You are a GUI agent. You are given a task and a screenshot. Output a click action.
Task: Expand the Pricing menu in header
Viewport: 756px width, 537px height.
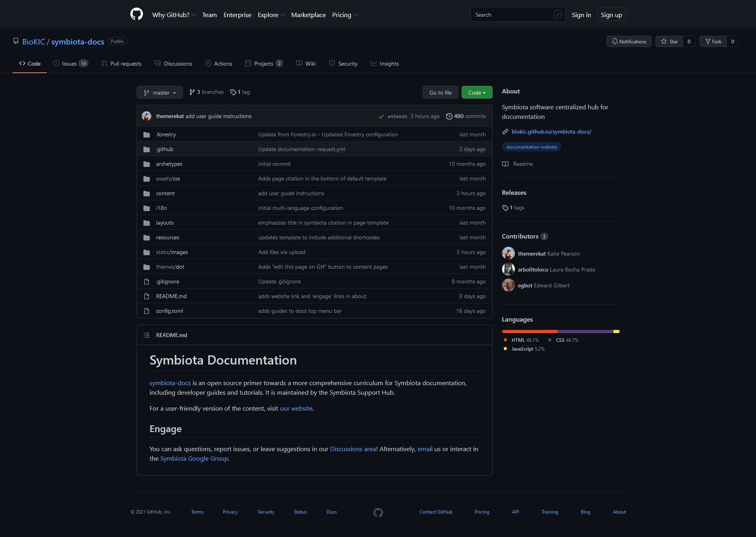344,15
